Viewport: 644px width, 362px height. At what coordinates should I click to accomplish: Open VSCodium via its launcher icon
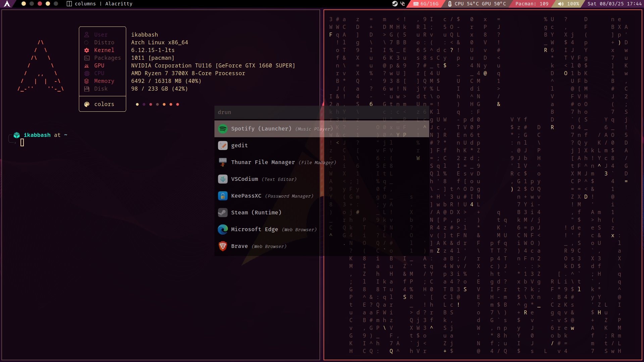tap(223, 179)
